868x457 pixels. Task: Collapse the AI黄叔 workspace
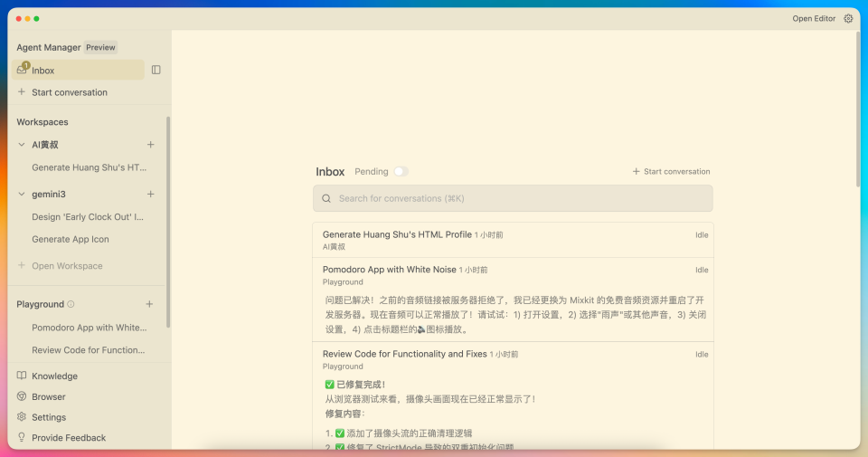pyautogui.click(x=22, y=145)
